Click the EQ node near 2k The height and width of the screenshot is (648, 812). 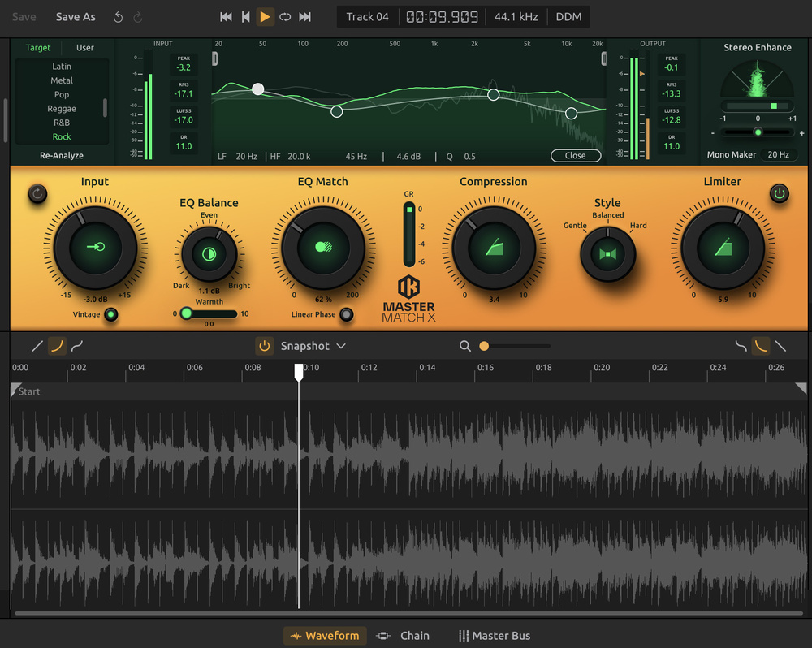click(x=494, y=95)
